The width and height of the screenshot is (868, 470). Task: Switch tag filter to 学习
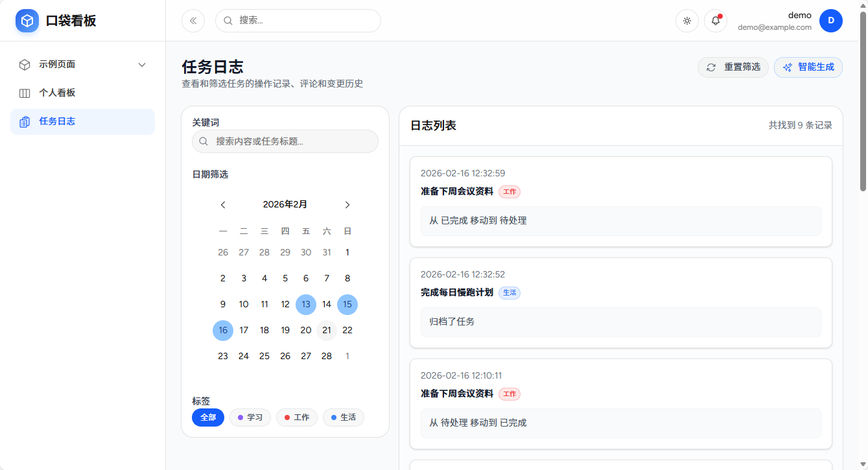coord(250,417)
